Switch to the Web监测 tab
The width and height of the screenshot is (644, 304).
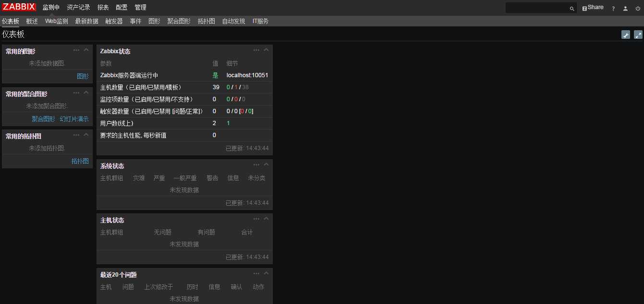point(57,21)
